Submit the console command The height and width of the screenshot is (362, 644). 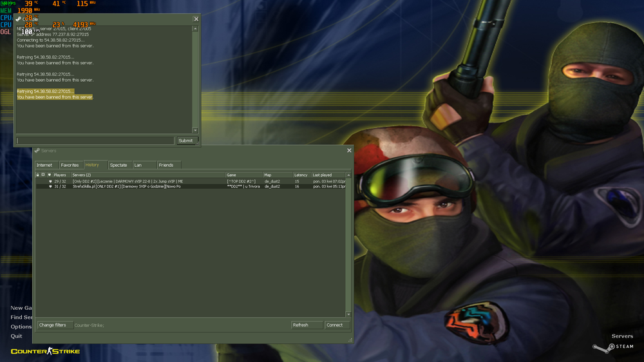(187, 140)
